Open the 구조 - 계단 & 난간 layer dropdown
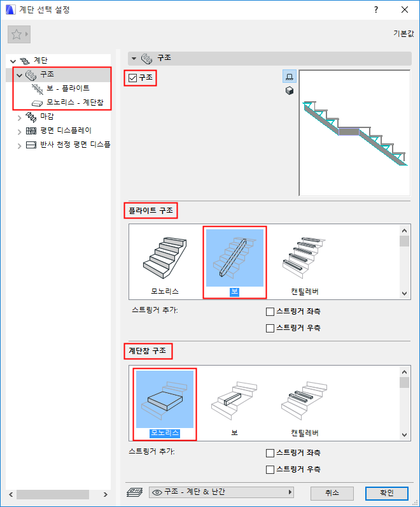 pyautogui.click(x=221, y=492)
